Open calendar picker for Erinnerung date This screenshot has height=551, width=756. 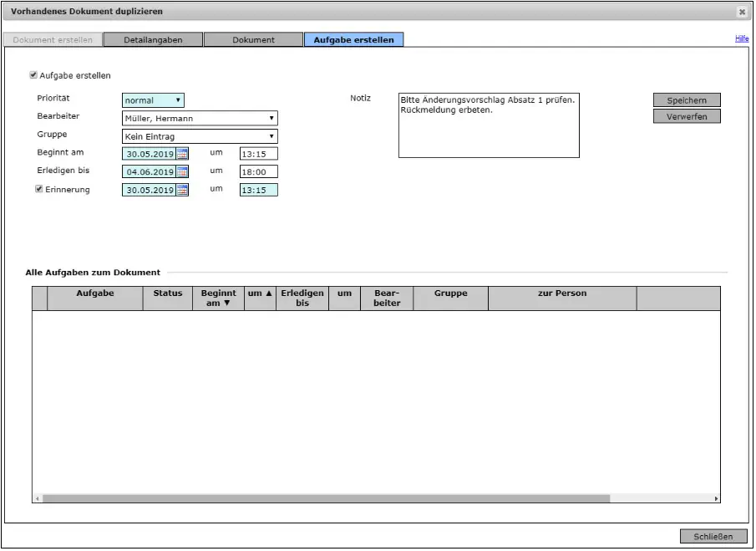(182, 191)
